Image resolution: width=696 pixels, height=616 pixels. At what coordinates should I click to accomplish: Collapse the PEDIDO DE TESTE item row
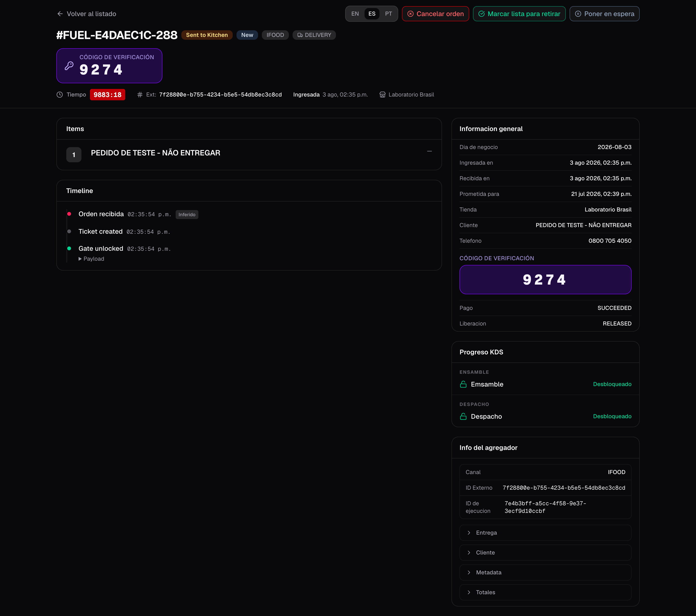(429, 151)
